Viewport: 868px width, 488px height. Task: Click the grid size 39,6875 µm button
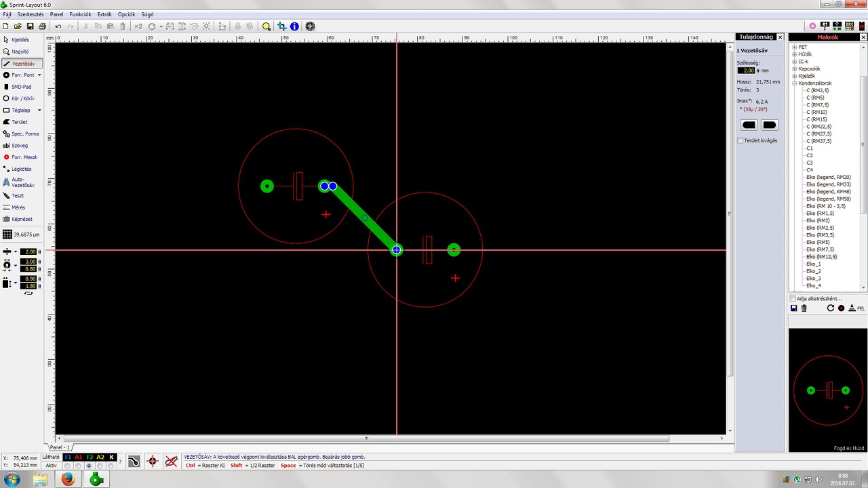point(21,235)
